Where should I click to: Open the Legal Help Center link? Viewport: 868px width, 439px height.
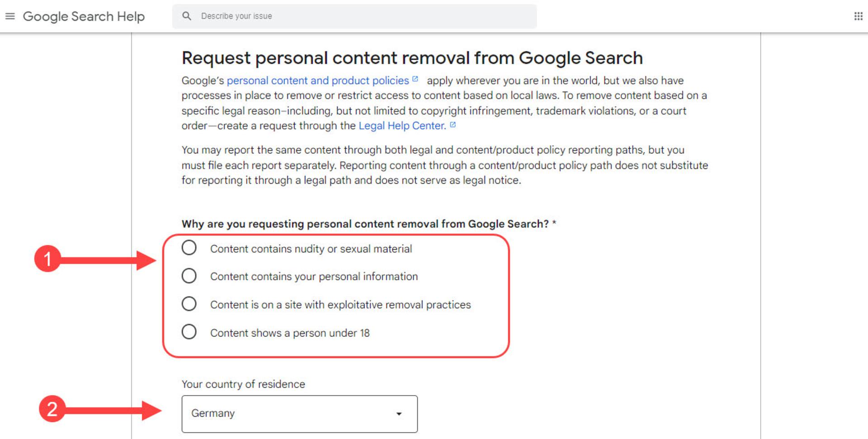tap(402, 126)
